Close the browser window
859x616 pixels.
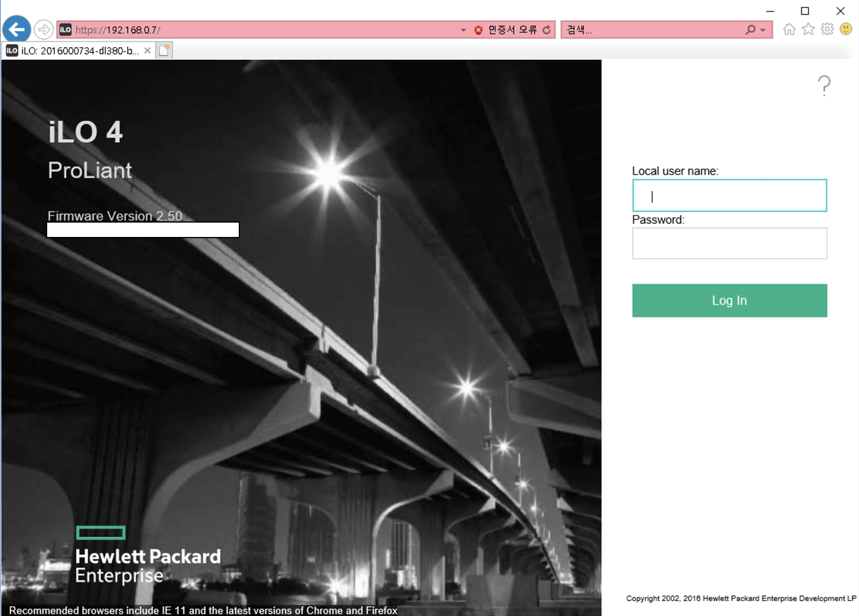click(840, 11)
